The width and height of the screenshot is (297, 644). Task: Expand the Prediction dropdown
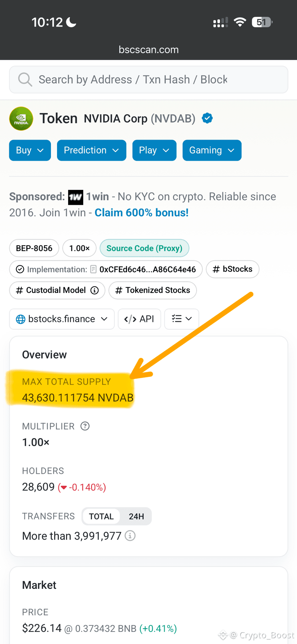pyautogui.click(x=91, y=150)
